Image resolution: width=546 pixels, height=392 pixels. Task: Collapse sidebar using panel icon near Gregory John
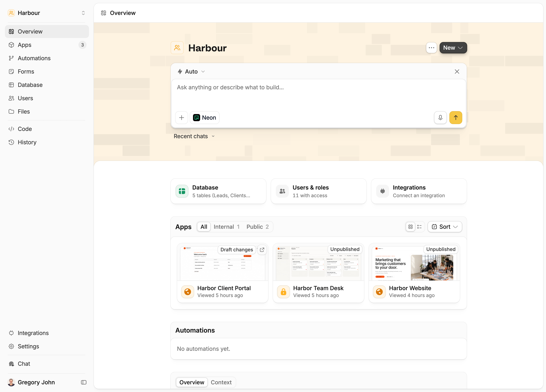[84, 382]
